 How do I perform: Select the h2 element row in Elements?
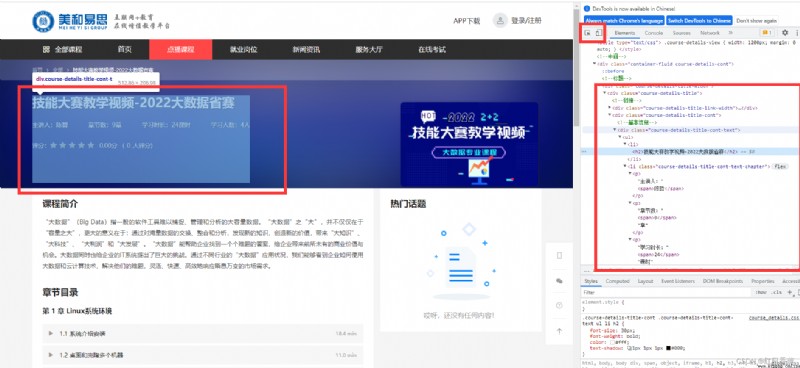[691, 152]
